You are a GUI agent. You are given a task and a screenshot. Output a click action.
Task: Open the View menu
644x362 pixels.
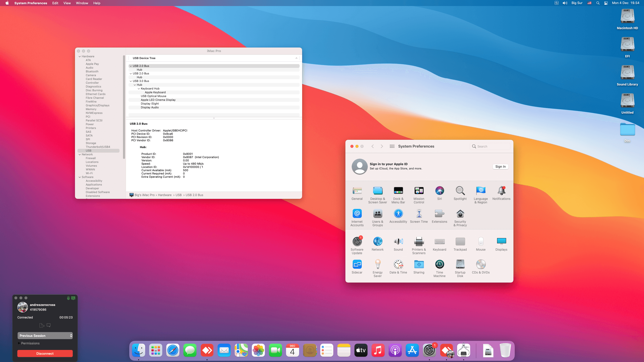[x=67, y=3]
